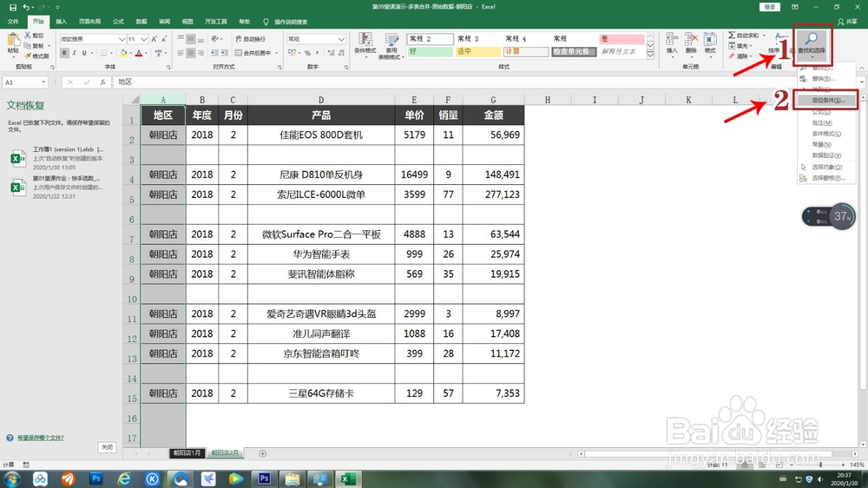The image size is (868, 488).
Task: Select the 朝阳店1月 sheet tab
Action: [x=187, y=453]
